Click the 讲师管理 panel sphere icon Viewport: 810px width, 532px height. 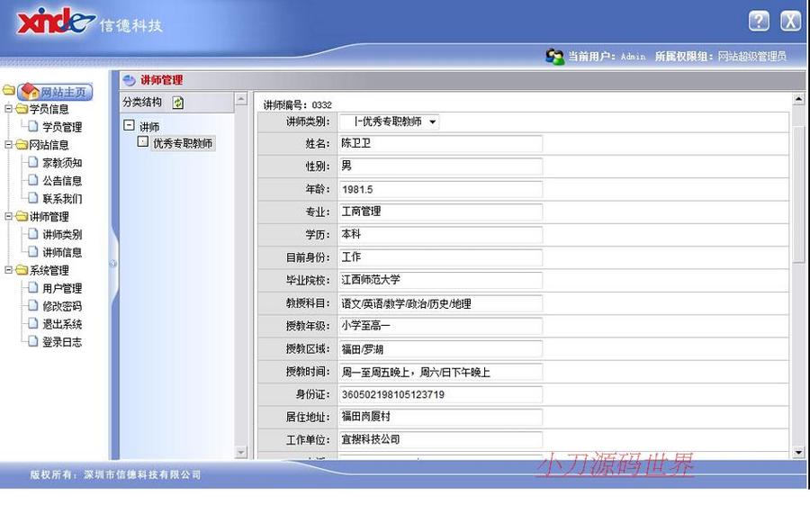[129, 80]
